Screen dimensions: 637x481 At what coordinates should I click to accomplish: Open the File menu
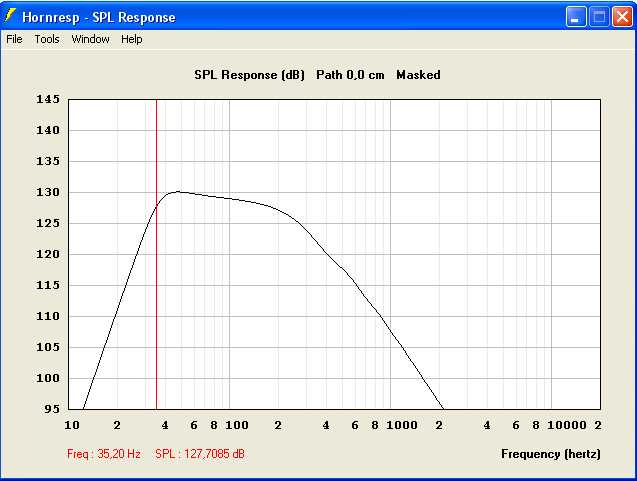point(14,39)
